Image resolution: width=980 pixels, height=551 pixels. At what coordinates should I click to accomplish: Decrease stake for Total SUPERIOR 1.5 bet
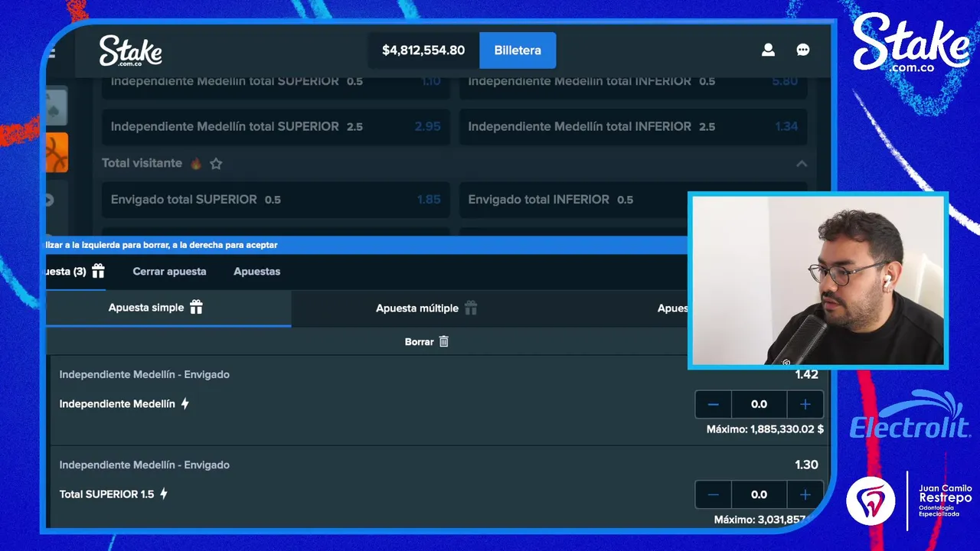[x=714, y=494]
